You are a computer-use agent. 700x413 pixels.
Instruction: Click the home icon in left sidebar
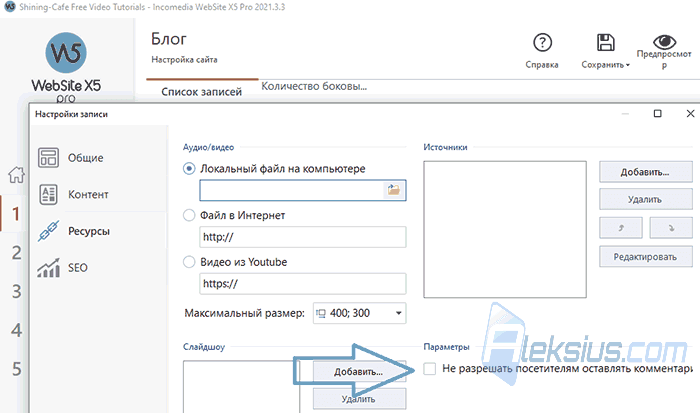pyautogui.click(x=17, y=175)
